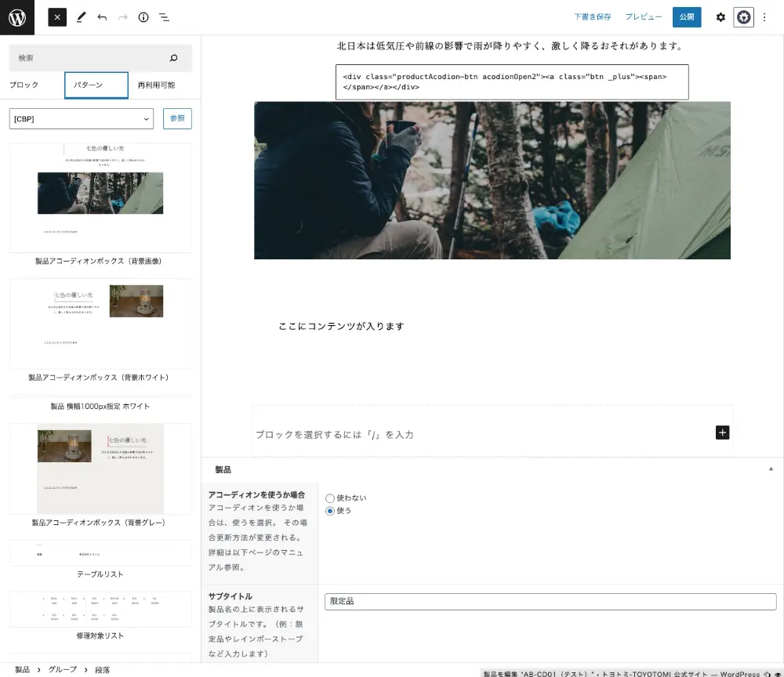Click グループ in the breadcrumb

pos(63,669)
